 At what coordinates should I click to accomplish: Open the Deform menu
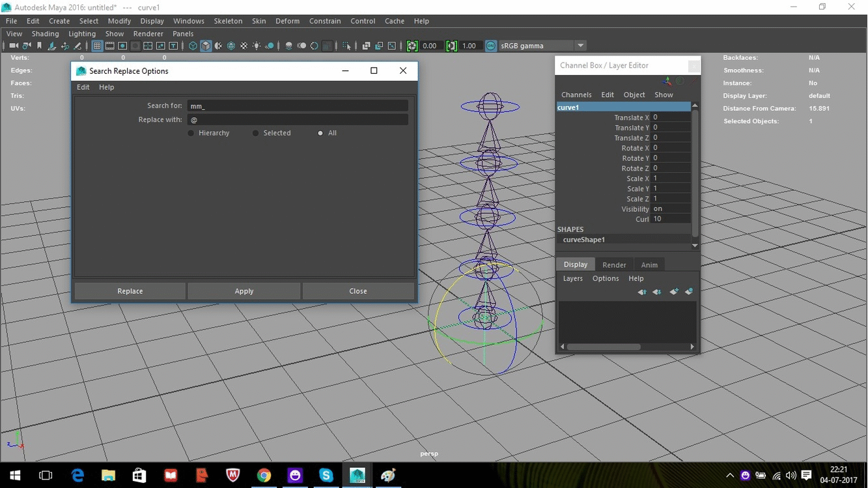point(287,21)
